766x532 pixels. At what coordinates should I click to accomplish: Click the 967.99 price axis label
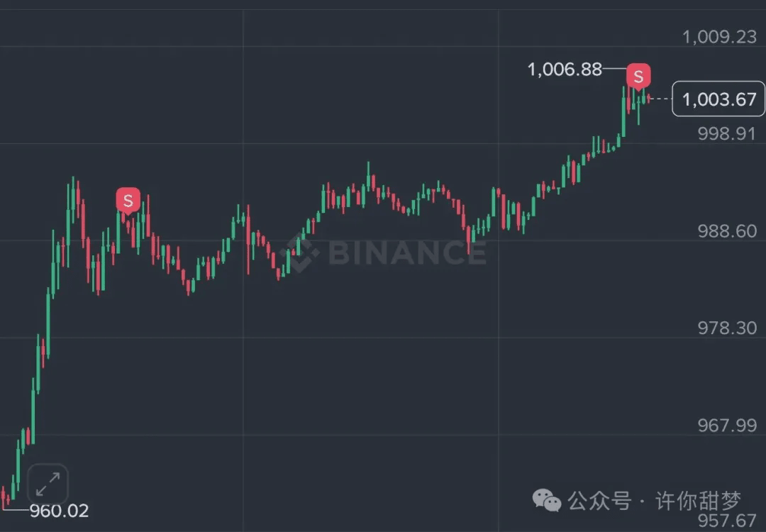(727, 425)
